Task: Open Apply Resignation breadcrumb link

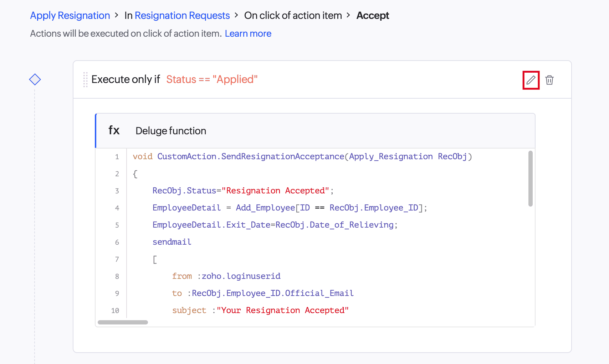Action: tap(70, 16)
